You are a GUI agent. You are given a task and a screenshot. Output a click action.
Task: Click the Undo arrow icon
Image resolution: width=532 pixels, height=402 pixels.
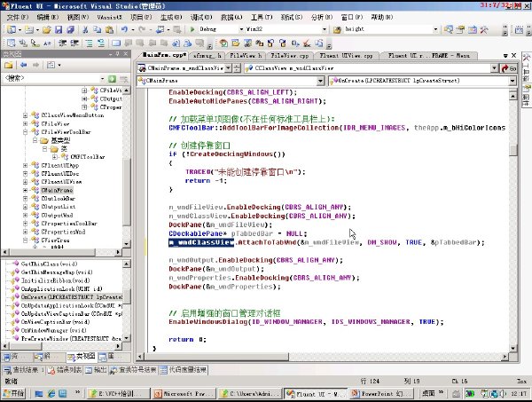pos(124,29)
